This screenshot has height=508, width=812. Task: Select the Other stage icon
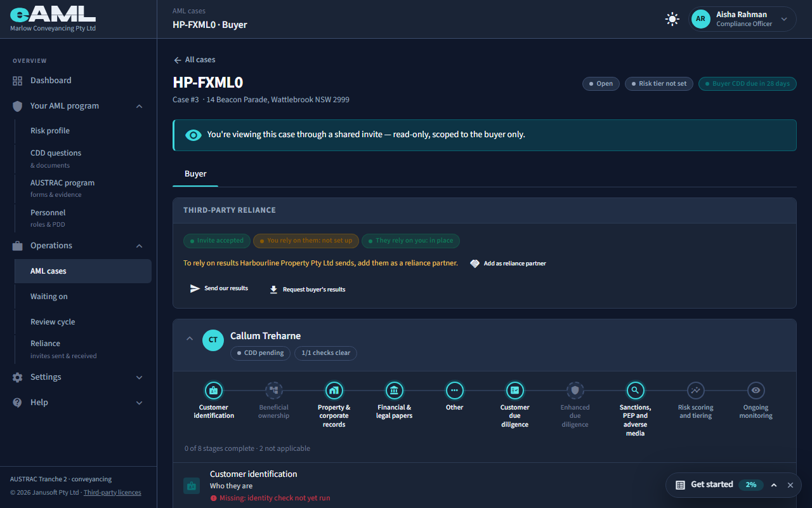[x=454, y=390]
